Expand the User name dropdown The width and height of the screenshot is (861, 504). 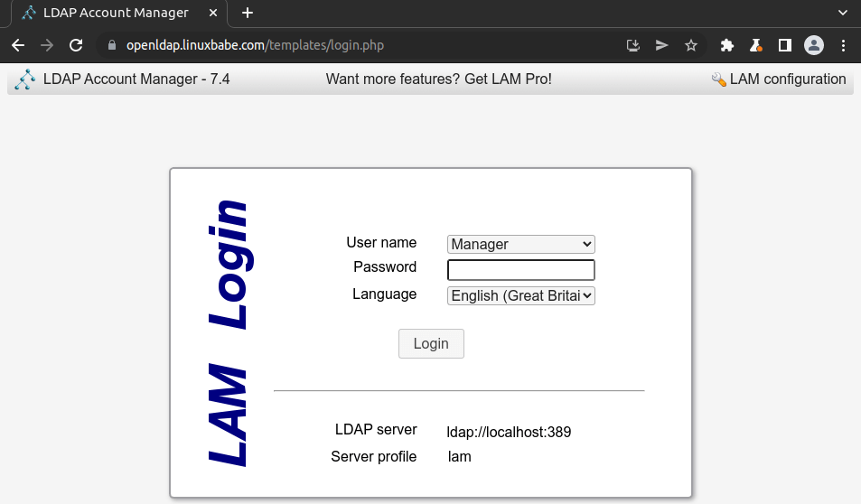[x=521, y=244]
